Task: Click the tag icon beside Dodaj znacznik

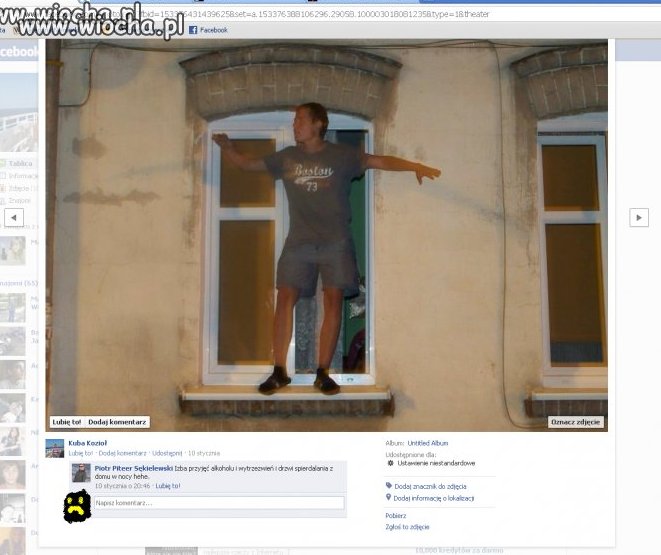Action: [389, 485]
